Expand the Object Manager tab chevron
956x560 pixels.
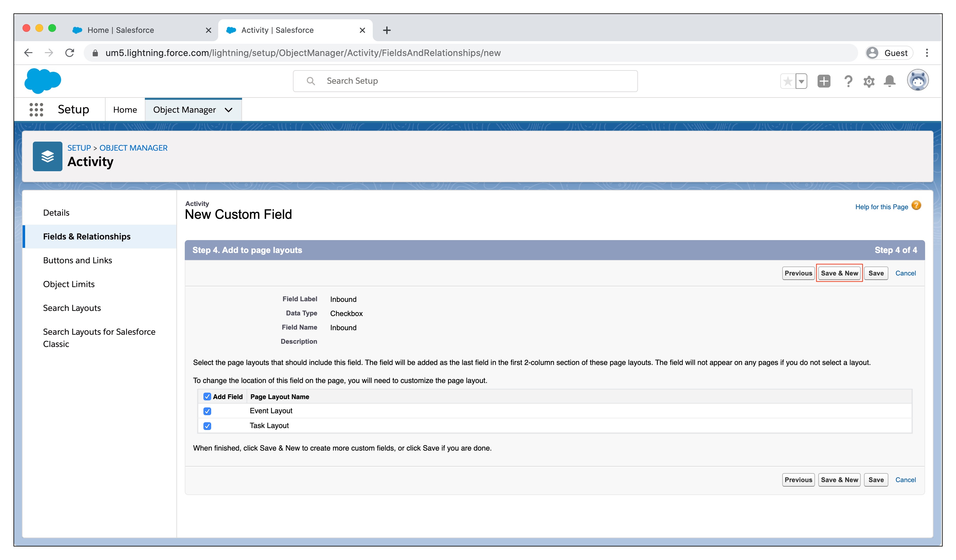[x=229, y=110]
